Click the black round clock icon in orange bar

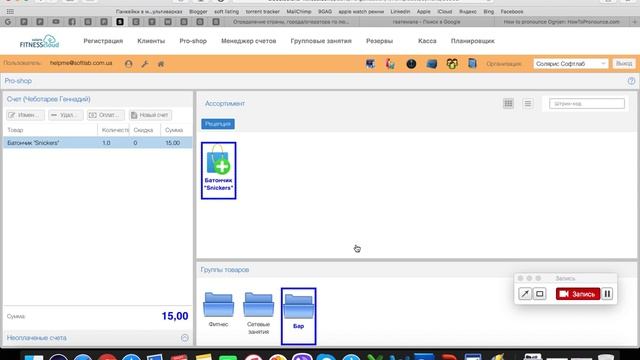(x=411, y=64)
